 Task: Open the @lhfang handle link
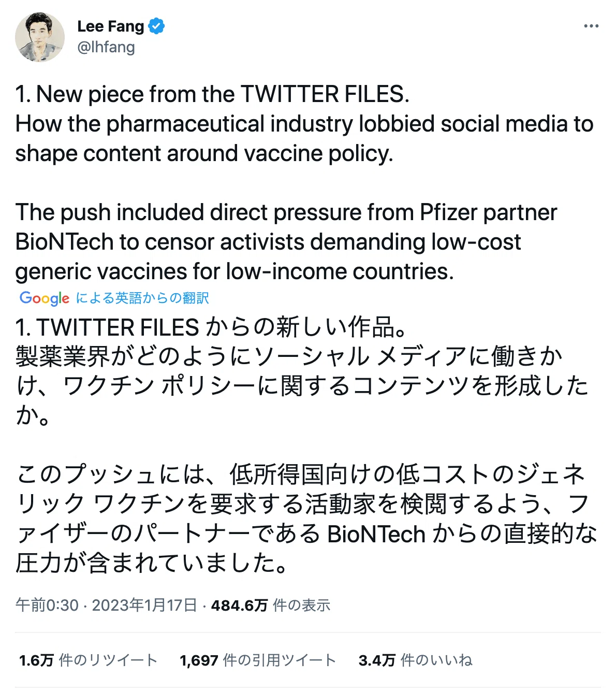point(106,47)
